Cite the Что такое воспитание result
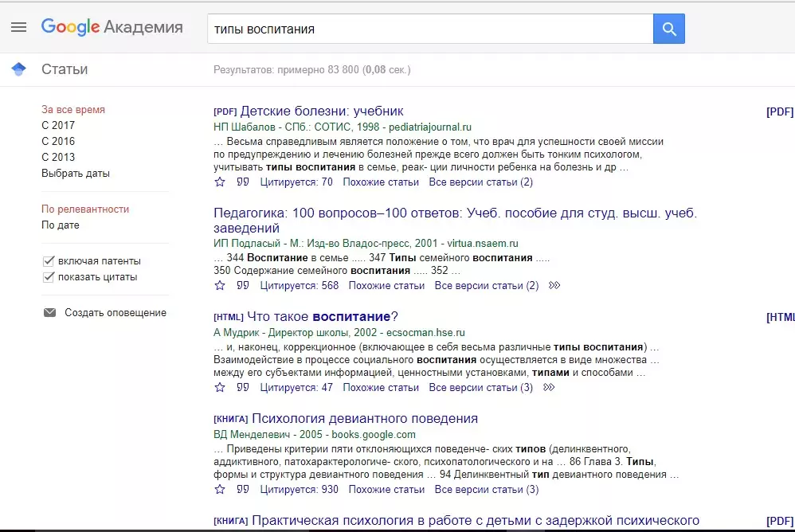Screen dimensions: 795x532 coord(243,386)
